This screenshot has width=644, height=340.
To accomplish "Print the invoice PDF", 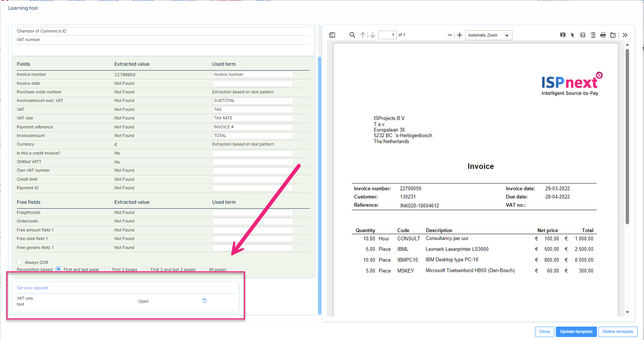I will (x=603, y=35).
